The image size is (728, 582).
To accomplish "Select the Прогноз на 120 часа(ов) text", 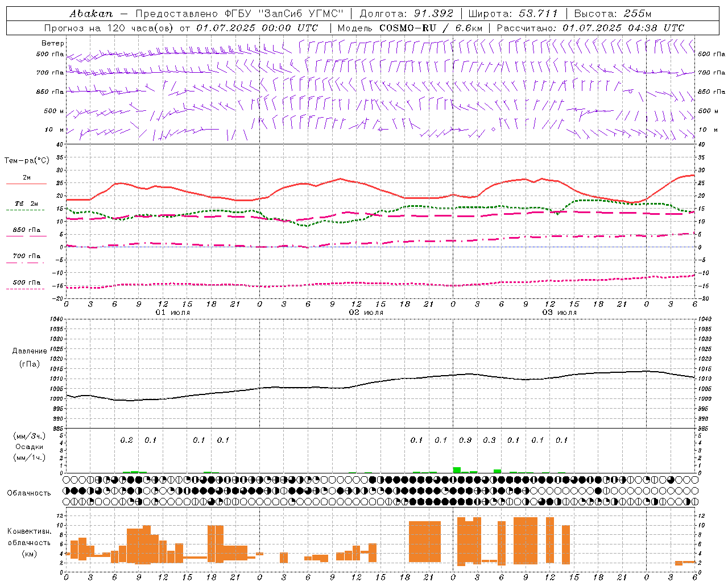I will (110, 28).
